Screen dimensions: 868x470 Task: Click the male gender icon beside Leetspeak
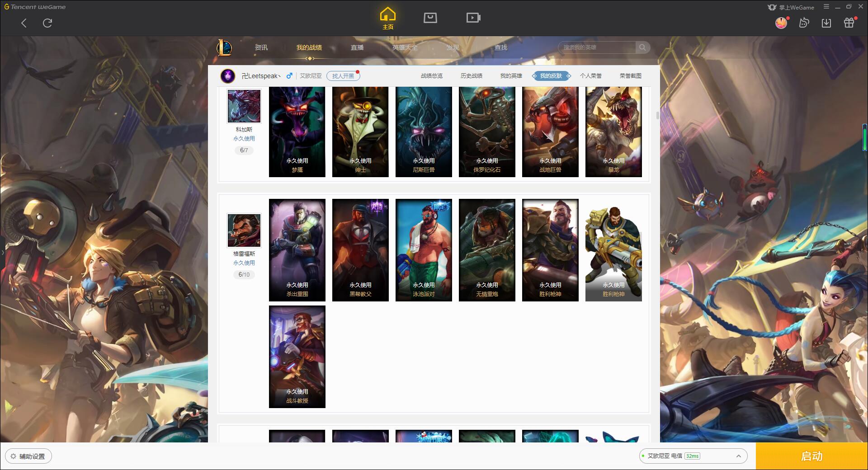click(x=289, y=75)
